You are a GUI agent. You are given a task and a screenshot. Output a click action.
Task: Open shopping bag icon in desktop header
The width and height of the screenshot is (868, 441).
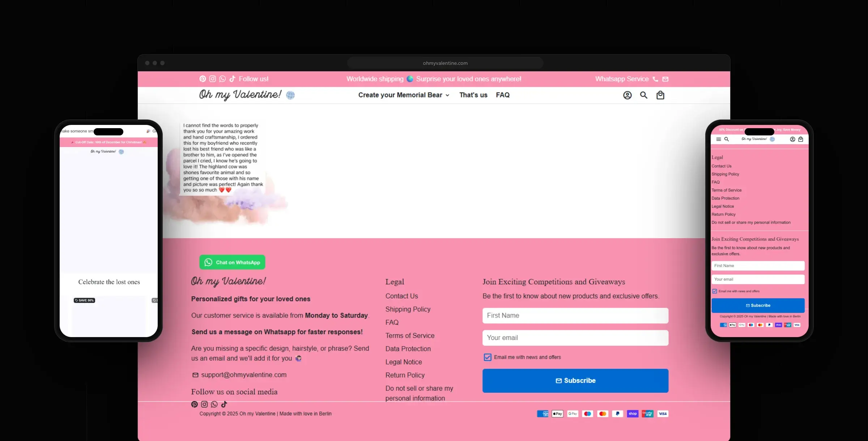pos(660,95)
